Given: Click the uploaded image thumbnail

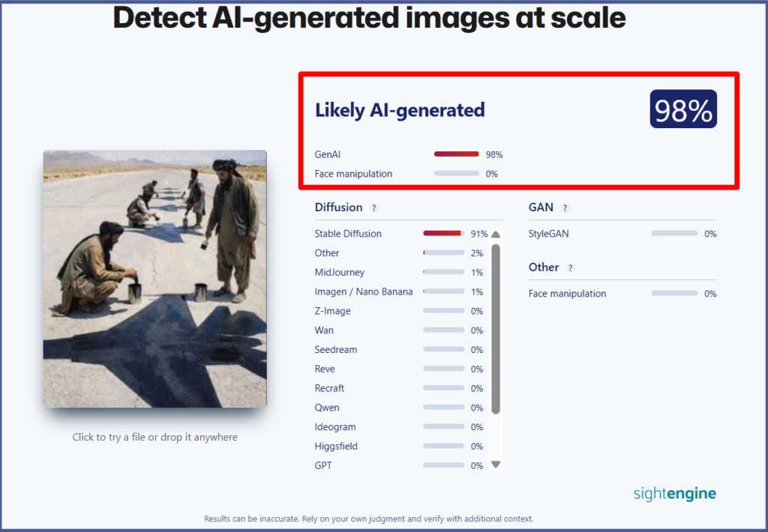Looking at the screenshot, I should [154, 279].
